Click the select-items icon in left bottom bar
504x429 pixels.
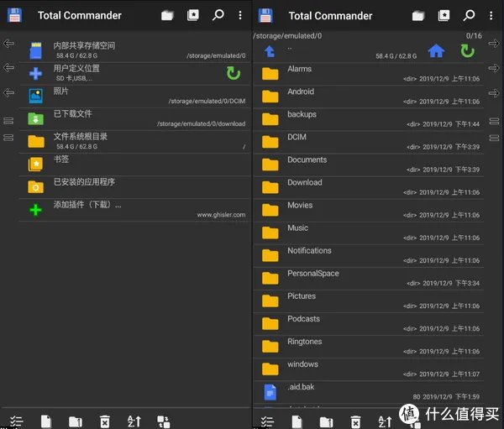point(16,421)
